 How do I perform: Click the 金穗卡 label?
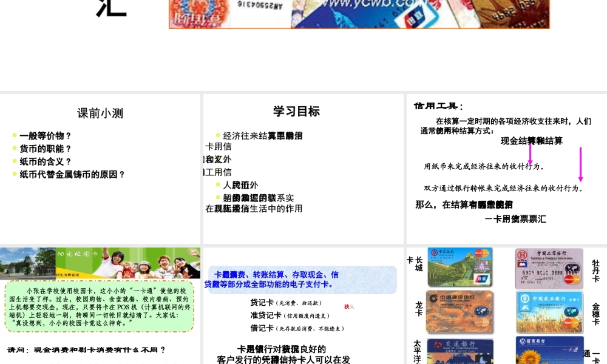pos(595,314)
